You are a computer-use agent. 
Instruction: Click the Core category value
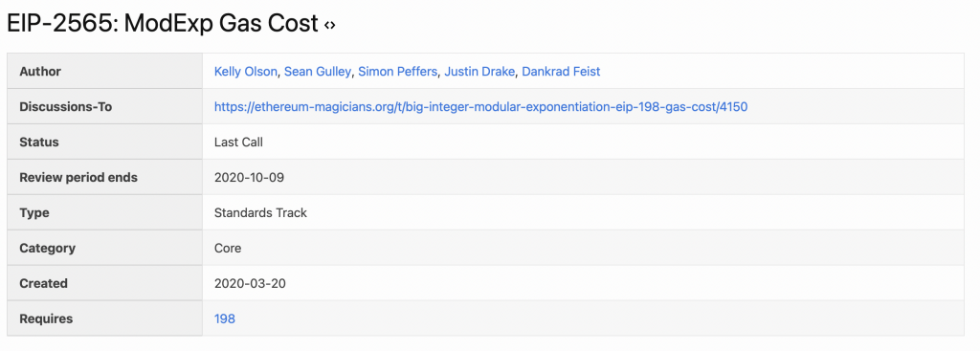click(x=228, y=248)
